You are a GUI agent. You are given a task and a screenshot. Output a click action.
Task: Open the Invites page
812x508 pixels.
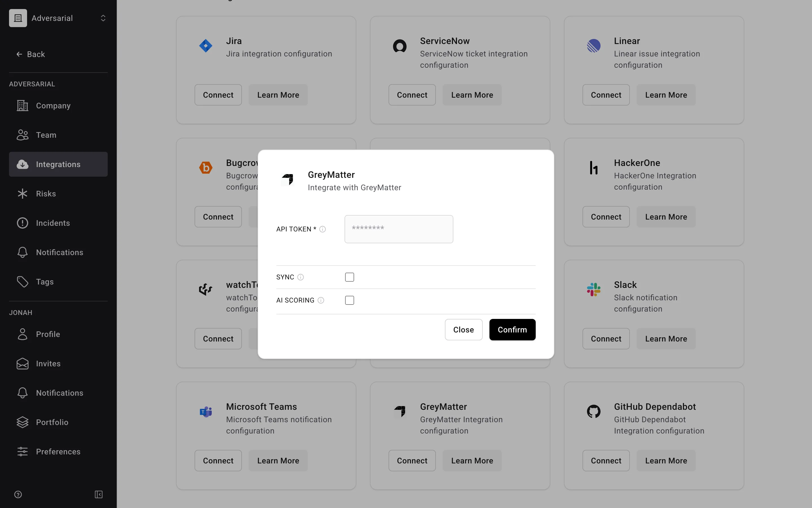point(58,364)
